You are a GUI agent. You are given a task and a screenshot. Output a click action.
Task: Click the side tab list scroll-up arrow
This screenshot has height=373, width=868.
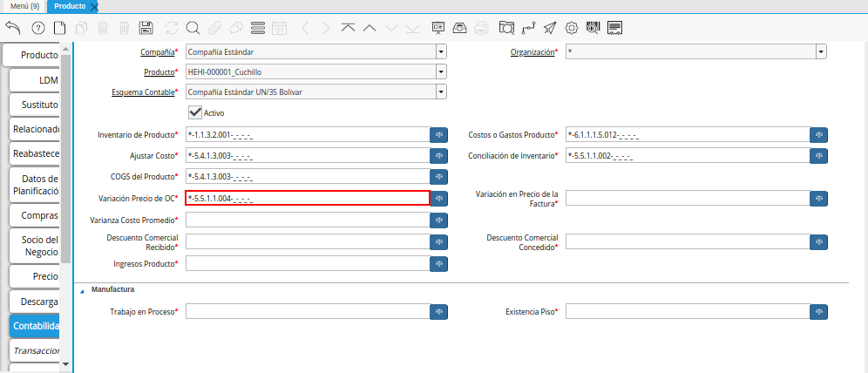click(x=66, y=50)
